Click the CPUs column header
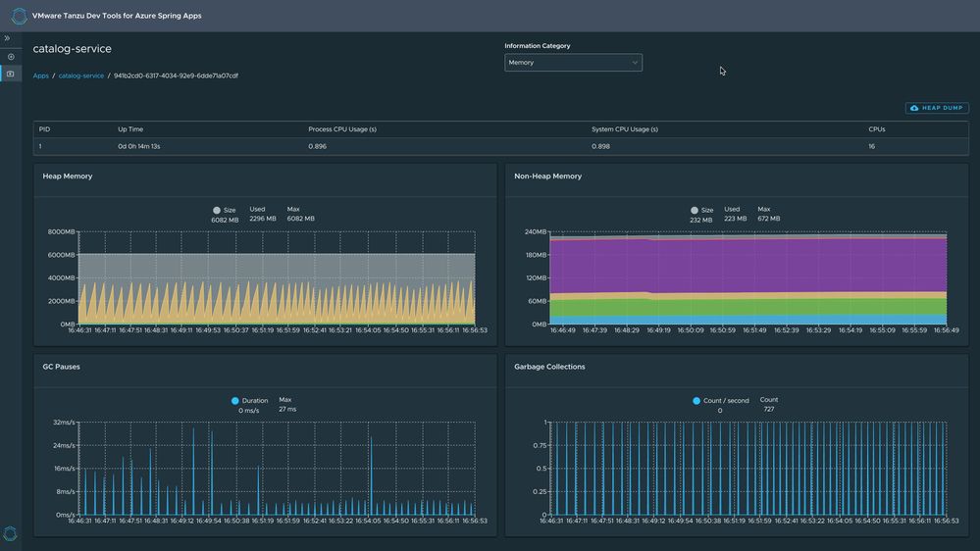 click(x=876, y=129)
